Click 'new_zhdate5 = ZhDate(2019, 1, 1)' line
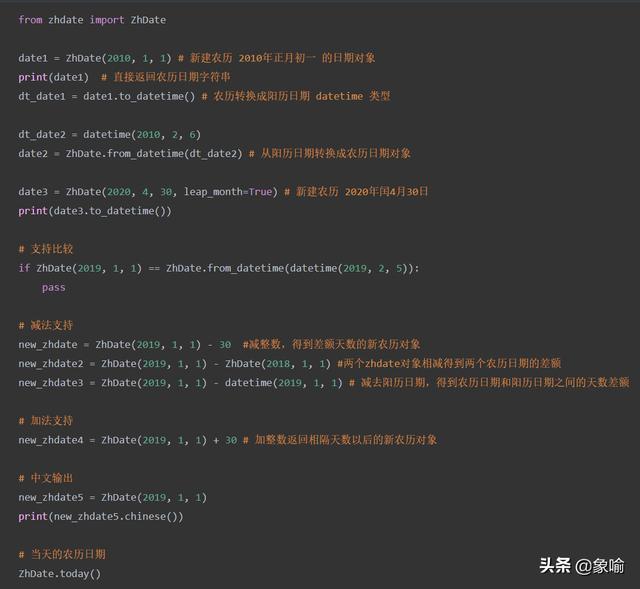This screenshot has width=640, height=589. pyautogui.click(x=113, y=498)
